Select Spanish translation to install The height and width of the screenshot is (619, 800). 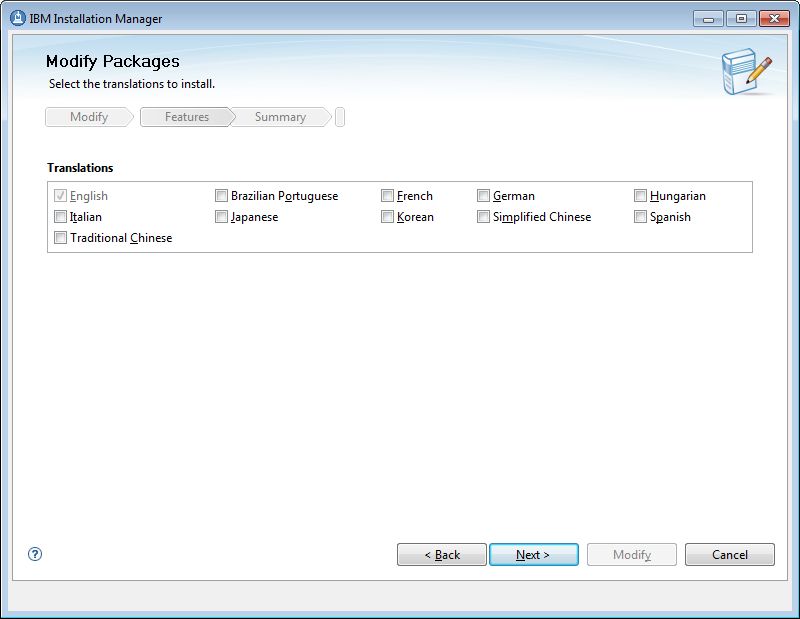click(640, 216)
